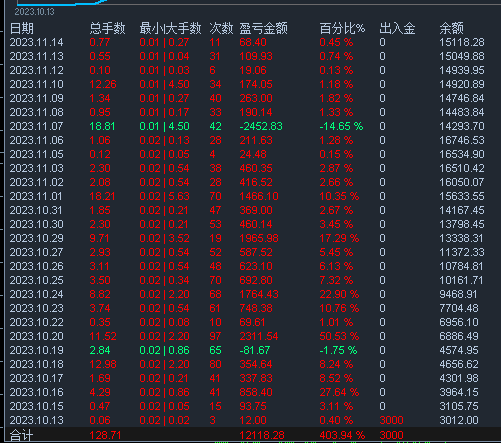Screen dimensions: 501x443
Task: Click the 总手数 column header
Action: [x=107, y=29]
